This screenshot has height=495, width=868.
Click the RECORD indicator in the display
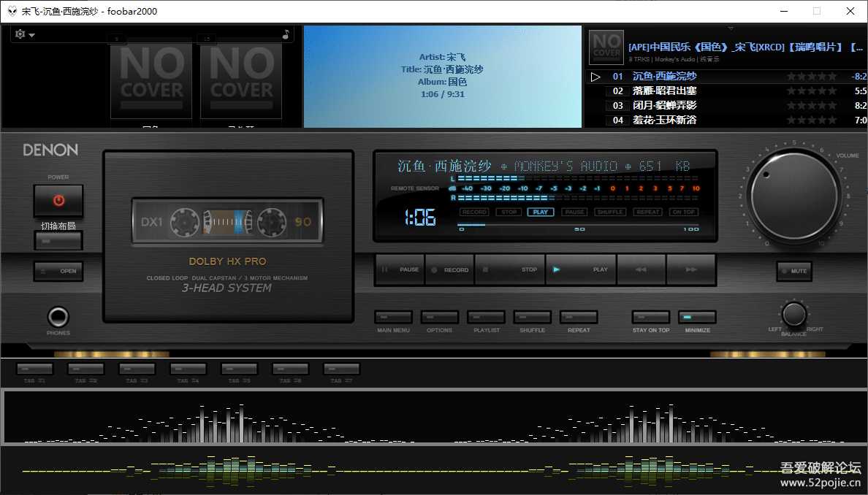point(474,212)
